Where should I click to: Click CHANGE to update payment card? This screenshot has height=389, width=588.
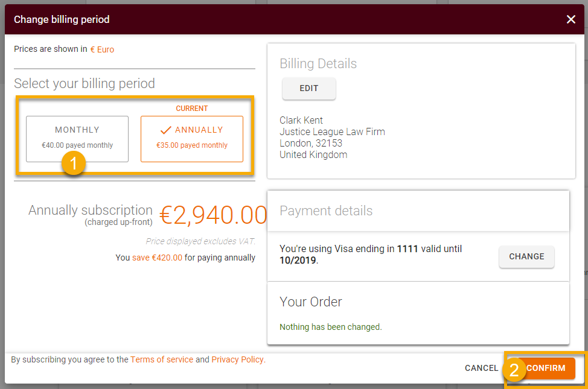(526, 256)
